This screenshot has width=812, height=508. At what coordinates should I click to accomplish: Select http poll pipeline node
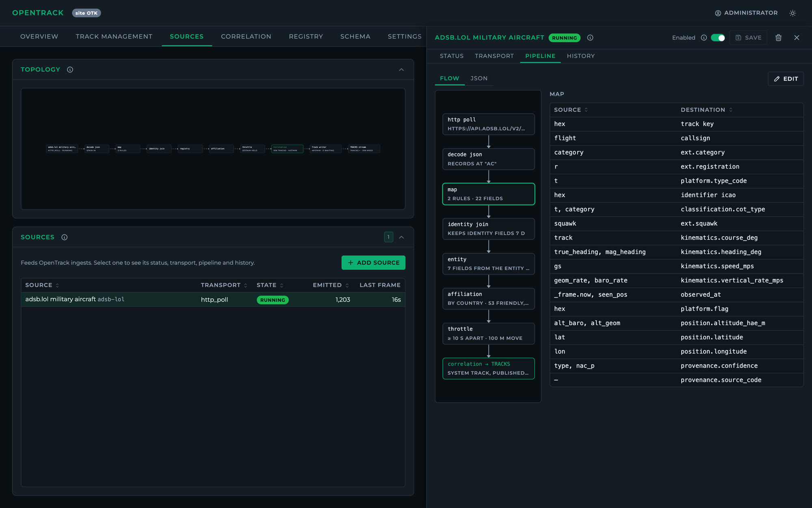click(488, 124)
